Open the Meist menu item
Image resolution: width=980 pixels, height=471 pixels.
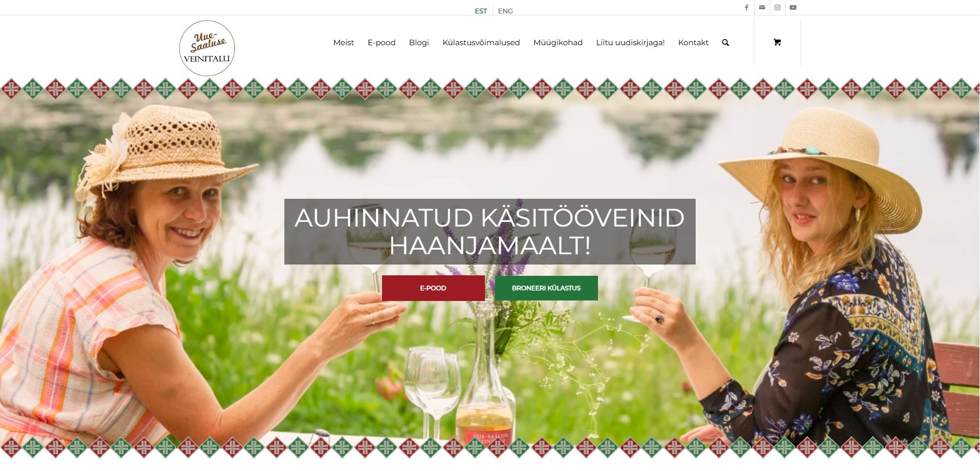343,43
